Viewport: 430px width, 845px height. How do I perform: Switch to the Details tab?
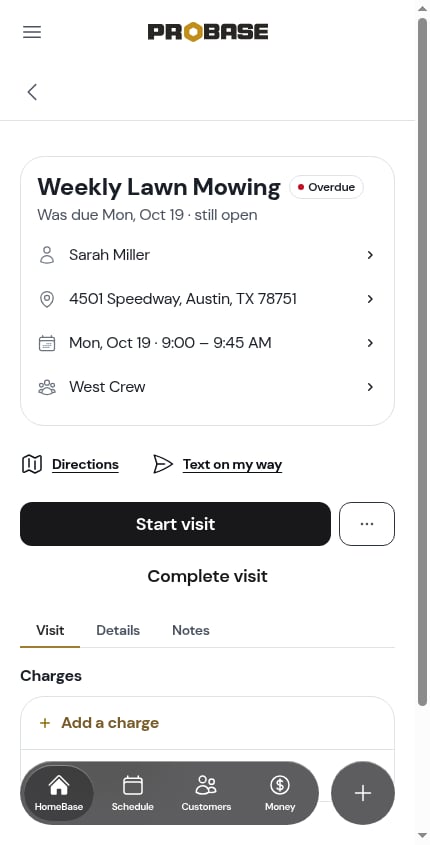tap(118, 630)
